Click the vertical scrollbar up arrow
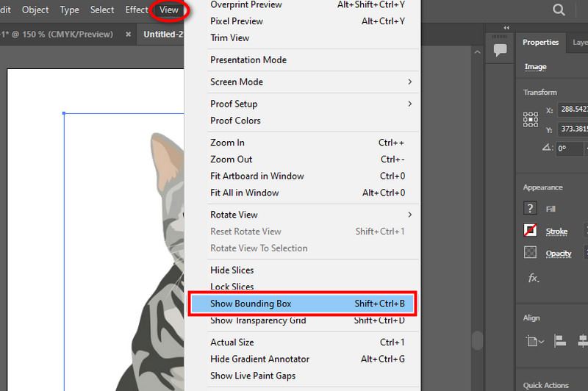 (477, 52)
